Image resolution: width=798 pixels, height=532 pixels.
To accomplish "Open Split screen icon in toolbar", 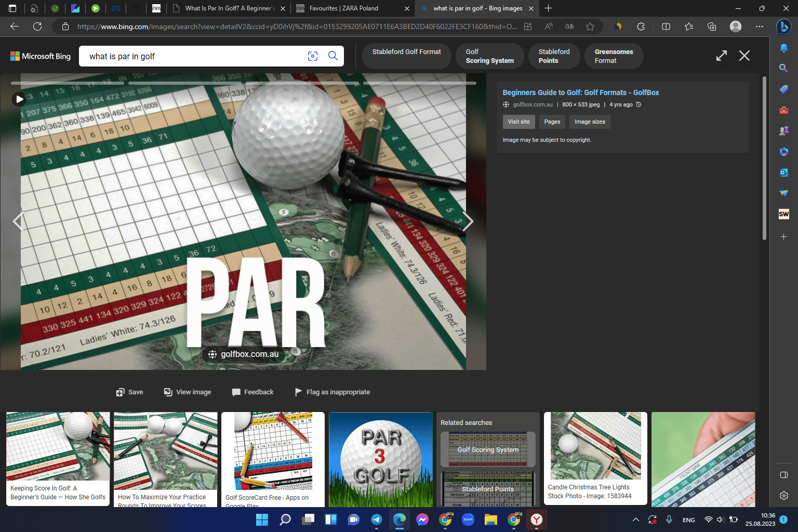I will click(666, 26).
